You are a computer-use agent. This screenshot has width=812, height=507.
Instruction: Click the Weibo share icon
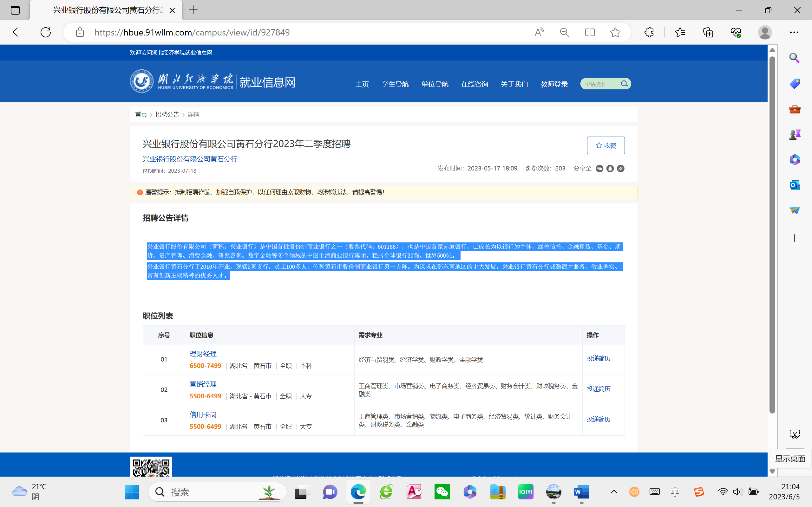621,169
